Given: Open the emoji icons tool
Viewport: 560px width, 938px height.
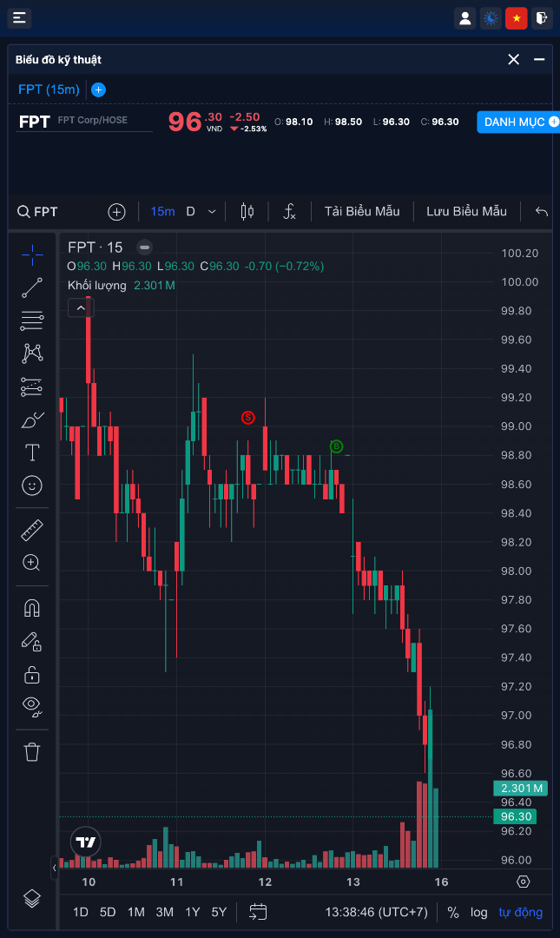Looking at the screenshot, I should (x=32, y=486).
